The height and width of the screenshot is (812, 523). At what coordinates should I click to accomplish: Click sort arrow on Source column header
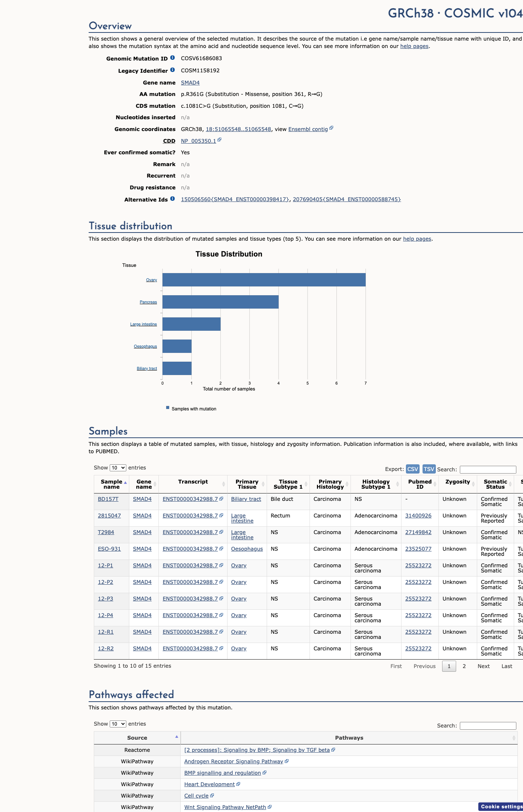(x=177, y=737)
